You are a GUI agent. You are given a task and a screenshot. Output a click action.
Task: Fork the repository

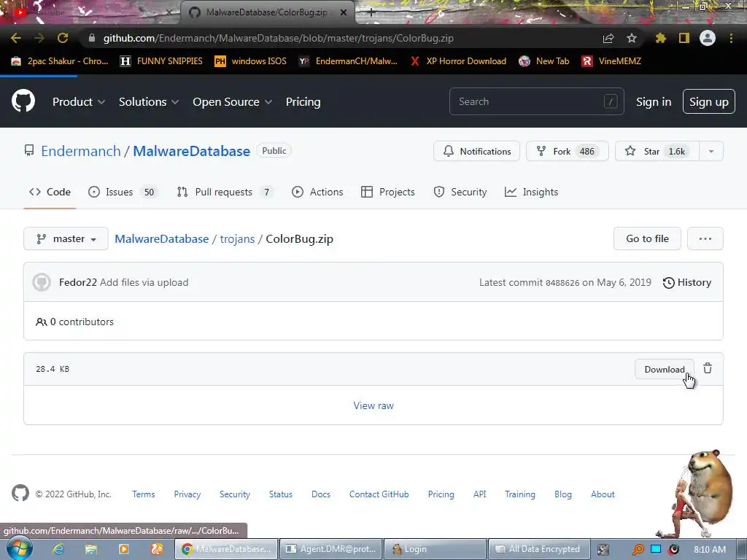tap(567, 151)
